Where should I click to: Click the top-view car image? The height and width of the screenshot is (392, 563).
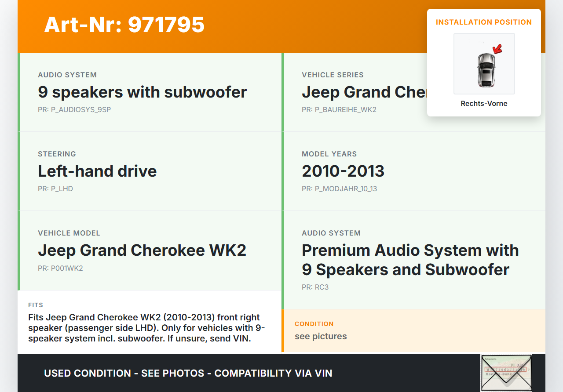[x=485, y=69]
